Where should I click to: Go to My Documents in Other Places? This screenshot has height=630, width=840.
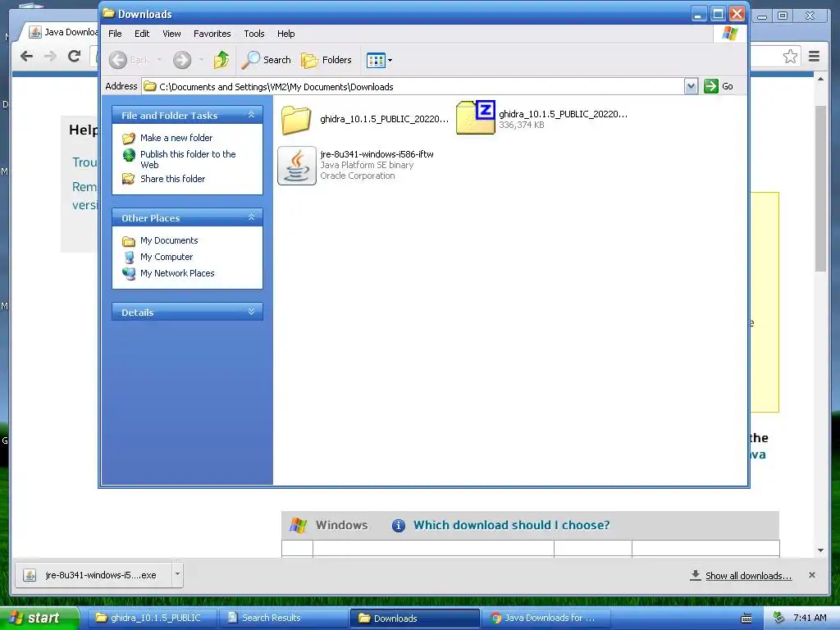point(169,240)
